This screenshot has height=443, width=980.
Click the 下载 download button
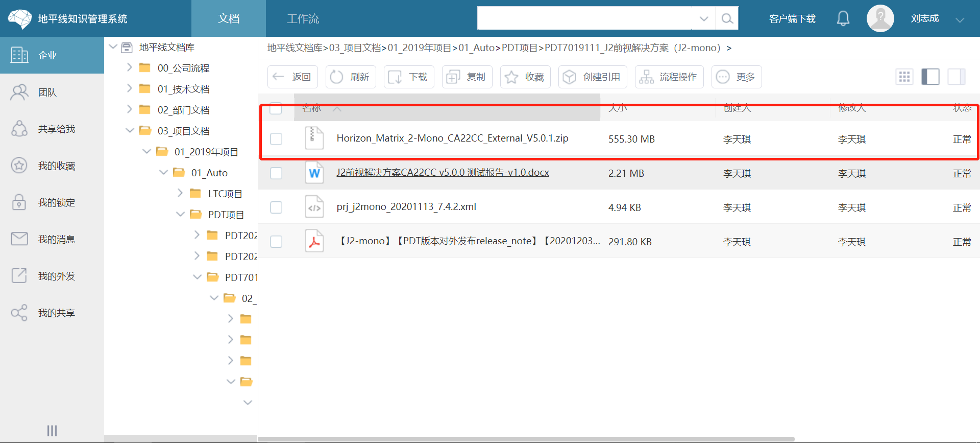tap(409, 77)
